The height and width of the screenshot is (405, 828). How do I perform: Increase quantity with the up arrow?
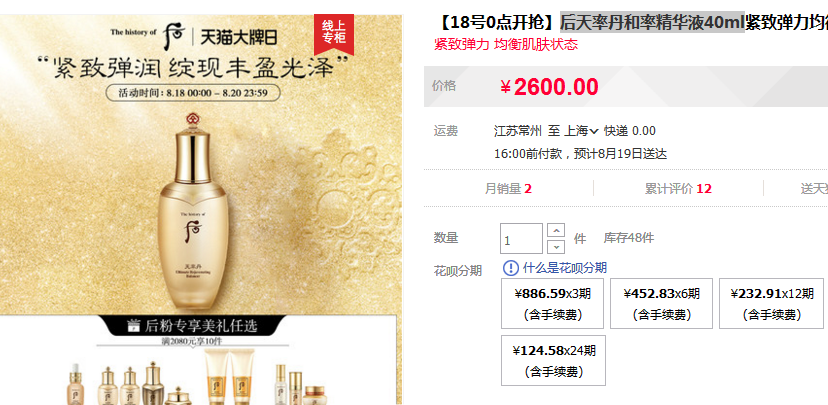click(556, 230)
